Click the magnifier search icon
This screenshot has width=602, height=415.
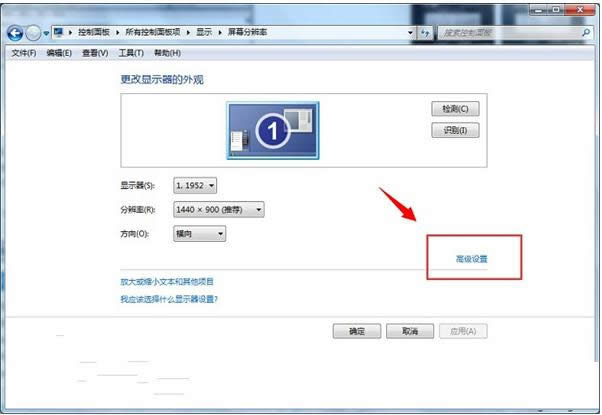tap(586, 33)
